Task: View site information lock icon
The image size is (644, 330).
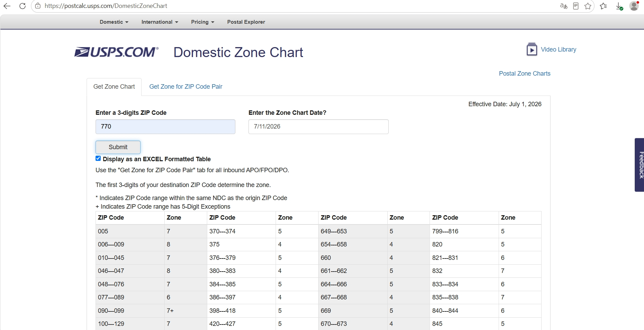Action: pyautogui.click(x=38, y=6)
